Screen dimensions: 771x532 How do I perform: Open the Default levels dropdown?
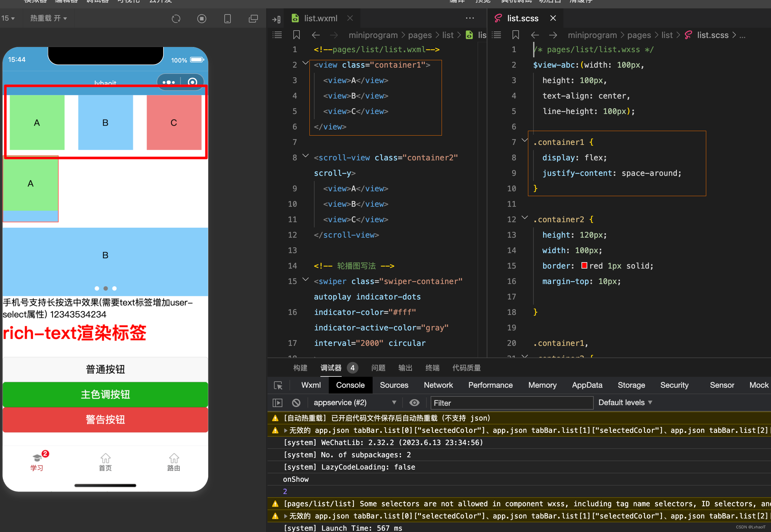pyautogui.click(x=625, y=403)
